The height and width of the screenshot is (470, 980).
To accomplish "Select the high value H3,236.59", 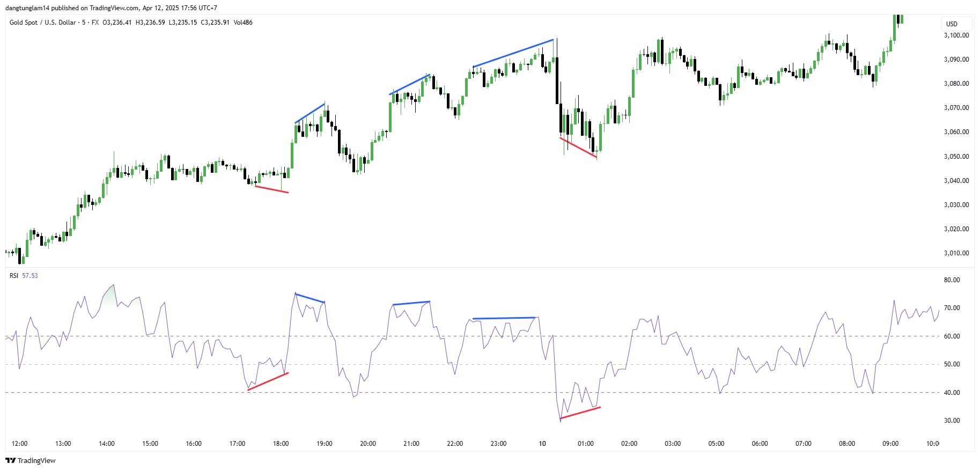I will click(x=150, y=23).
